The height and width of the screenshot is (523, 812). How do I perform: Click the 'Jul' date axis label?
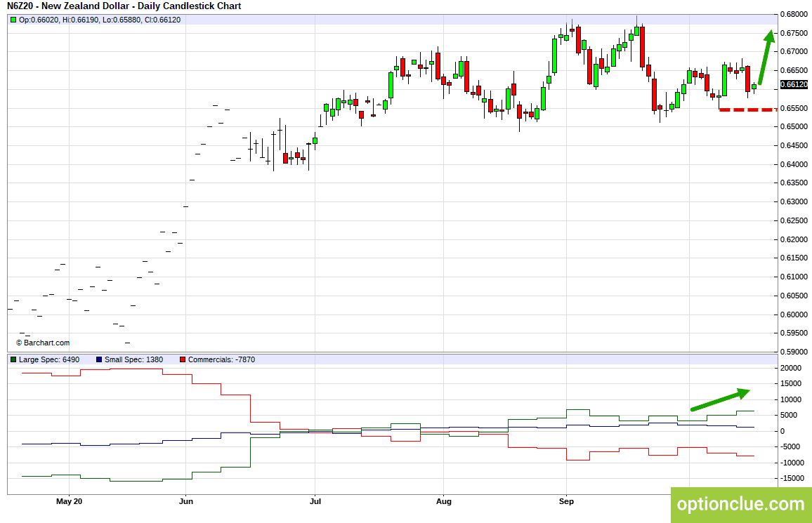(315, 501)
